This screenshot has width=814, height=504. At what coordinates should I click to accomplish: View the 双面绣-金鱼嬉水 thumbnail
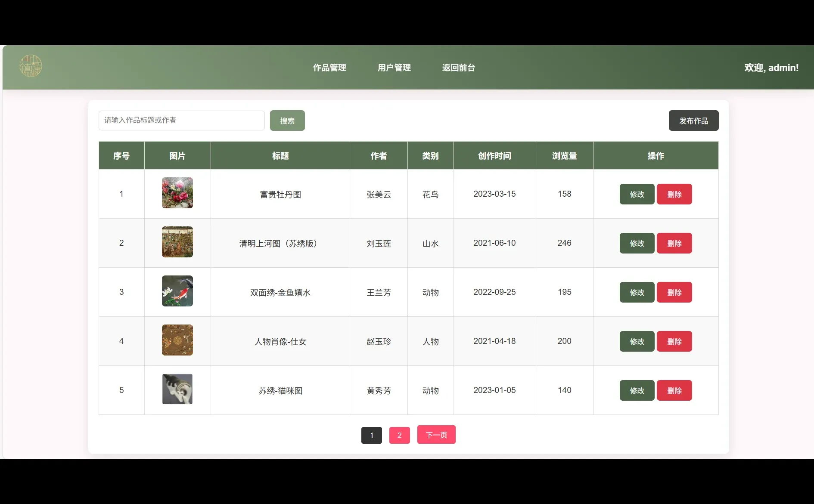[x=177, y=291]
